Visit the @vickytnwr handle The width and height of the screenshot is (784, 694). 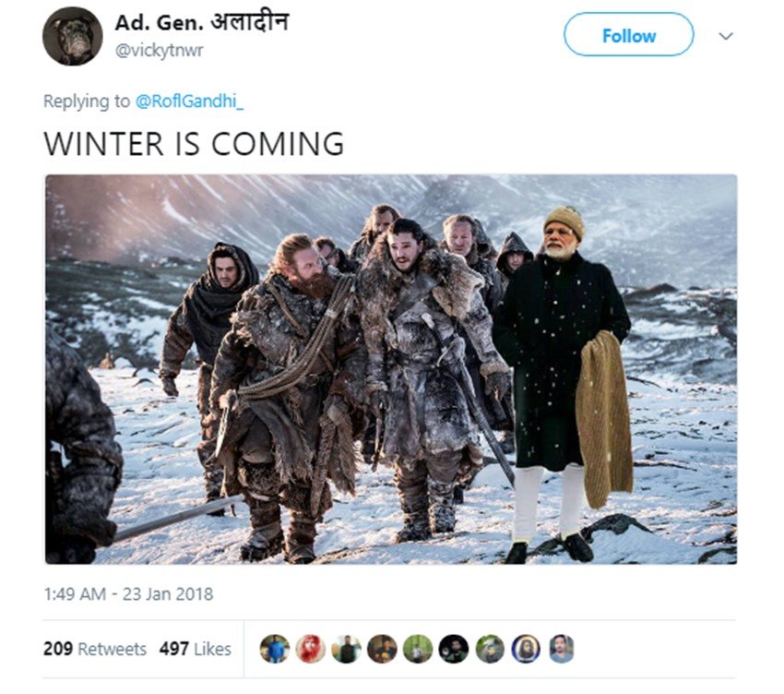pos(159,50)
